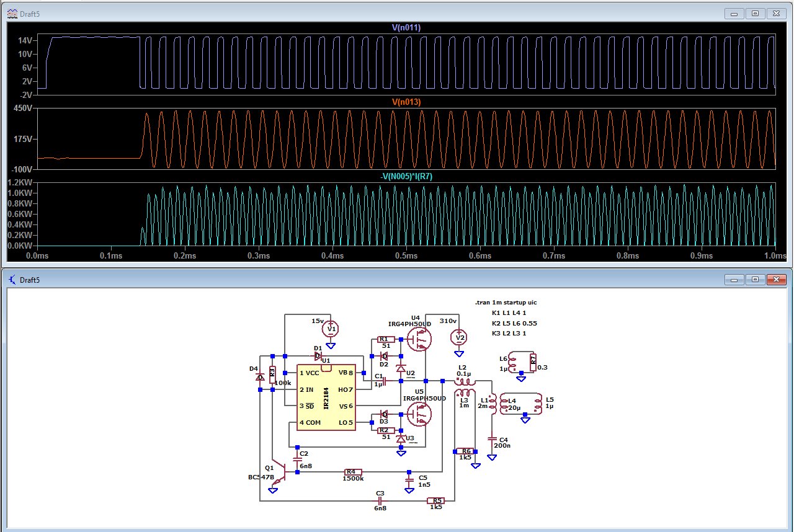Minimize the schematic Draft5 window

point(735,280)
